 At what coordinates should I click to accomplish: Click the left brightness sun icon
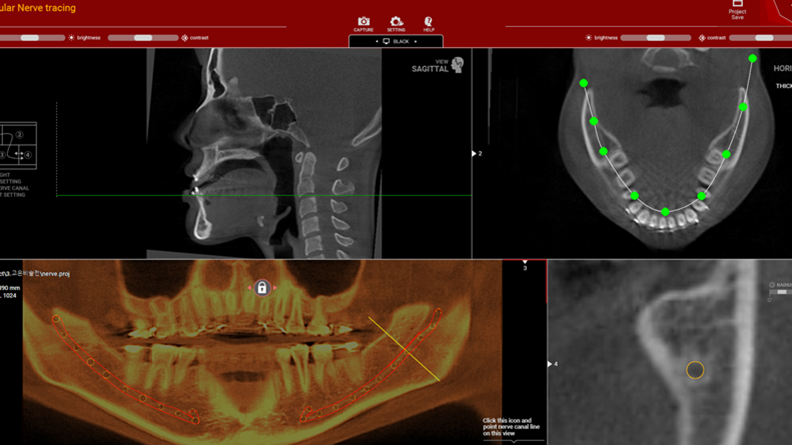tap(72, 38)
